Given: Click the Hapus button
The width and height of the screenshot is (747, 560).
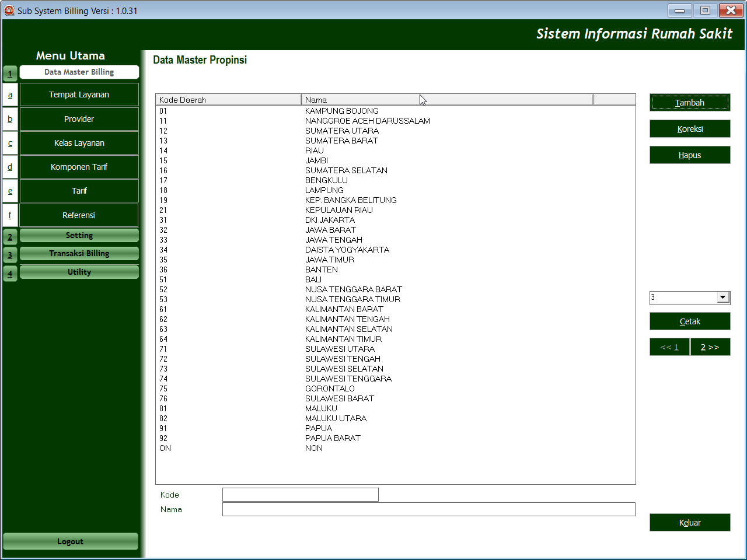Looking at the screenshot, I should point(690,155).
